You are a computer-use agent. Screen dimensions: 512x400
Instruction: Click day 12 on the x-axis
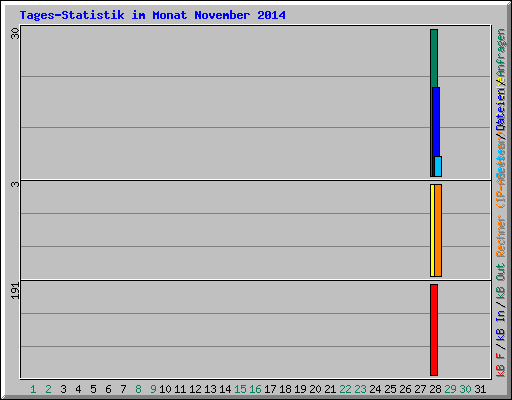click(195, 389)
